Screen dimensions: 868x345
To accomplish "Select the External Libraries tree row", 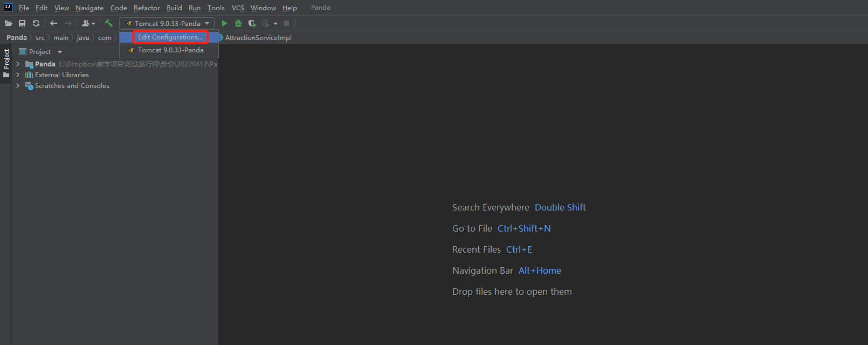I will point(115,75).
